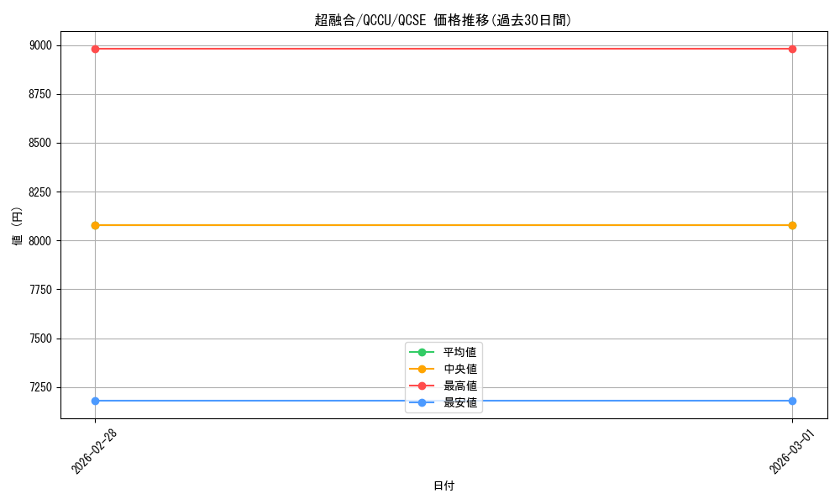
Task: Select the rightmost blue 最安値 data point
Action: tap(791, 401)
